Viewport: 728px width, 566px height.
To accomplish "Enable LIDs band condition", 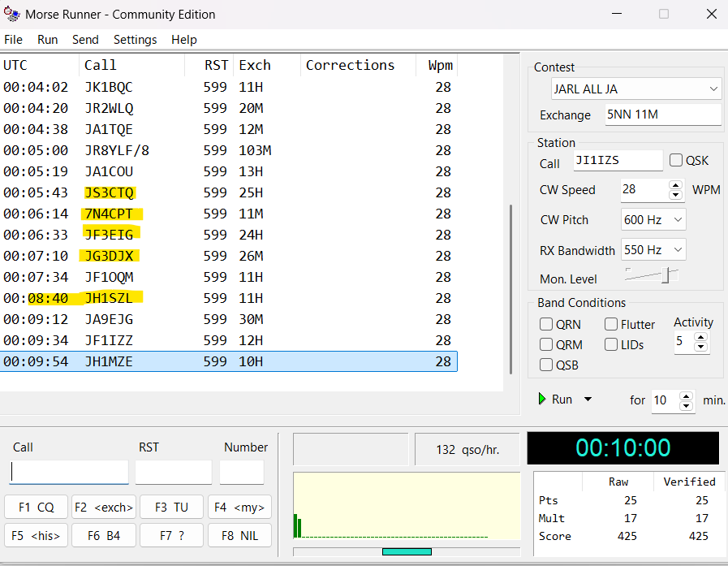I will (611, 344).
